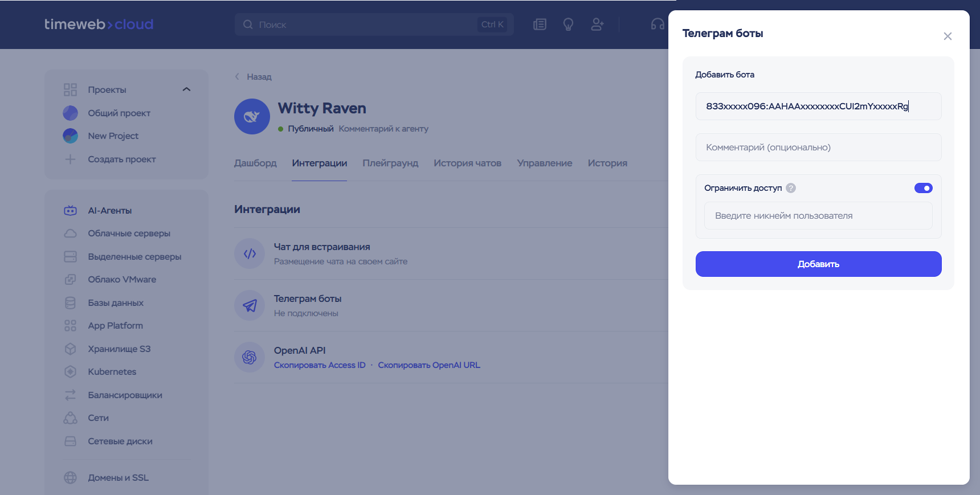Collapse the Проекты section chevron

[186, 89]
